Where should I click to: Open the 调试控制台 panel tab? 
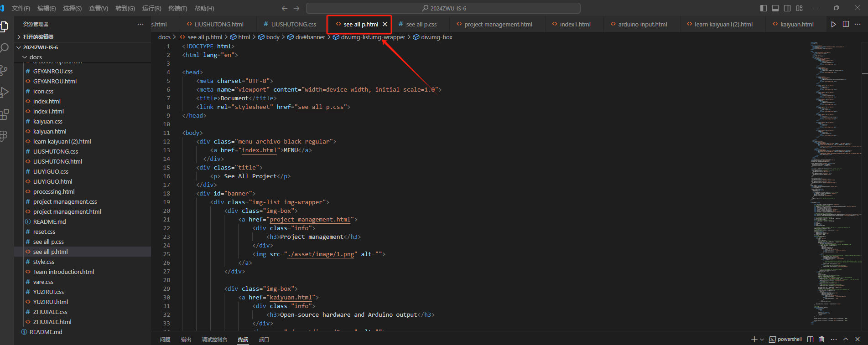(x=214, y=340)
